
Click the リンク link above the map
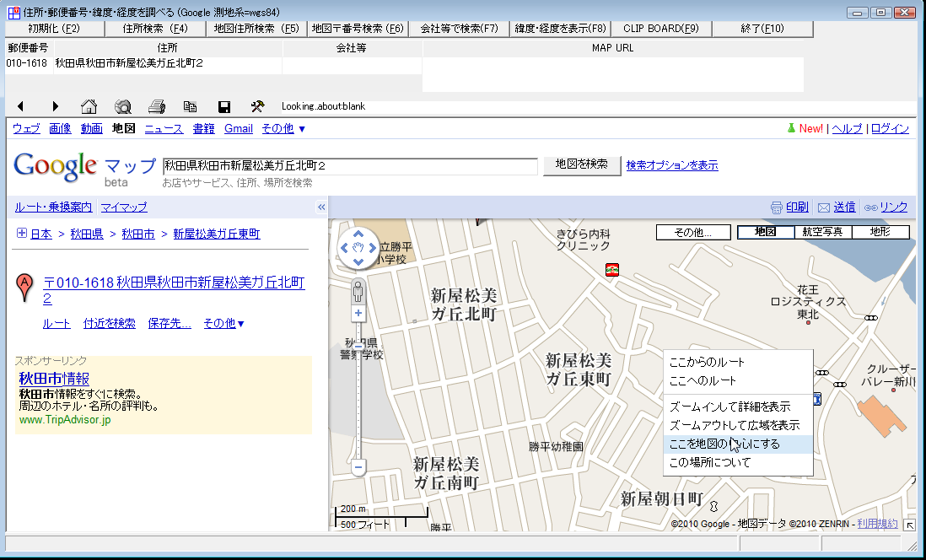click(x=893, y=207)
